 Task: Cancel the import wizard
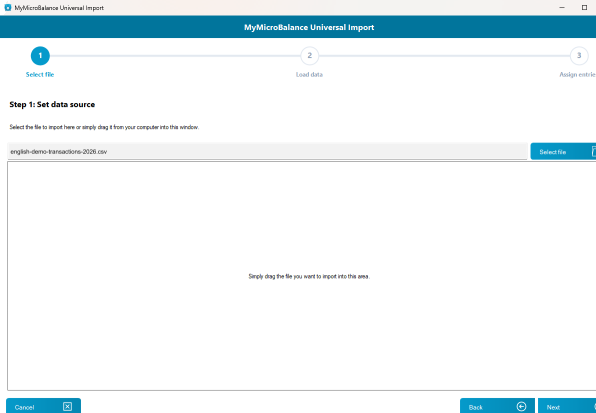[43, 406]
